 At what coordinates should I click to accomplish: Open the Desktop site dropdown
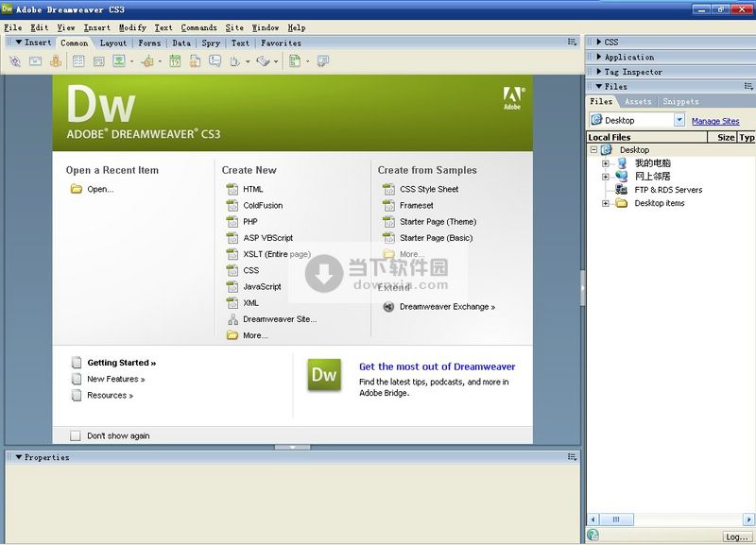pos(679,120)
